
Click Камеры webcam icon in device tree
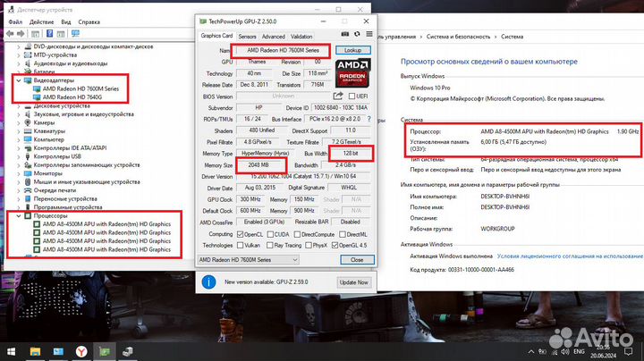click(x=28, y=122)
